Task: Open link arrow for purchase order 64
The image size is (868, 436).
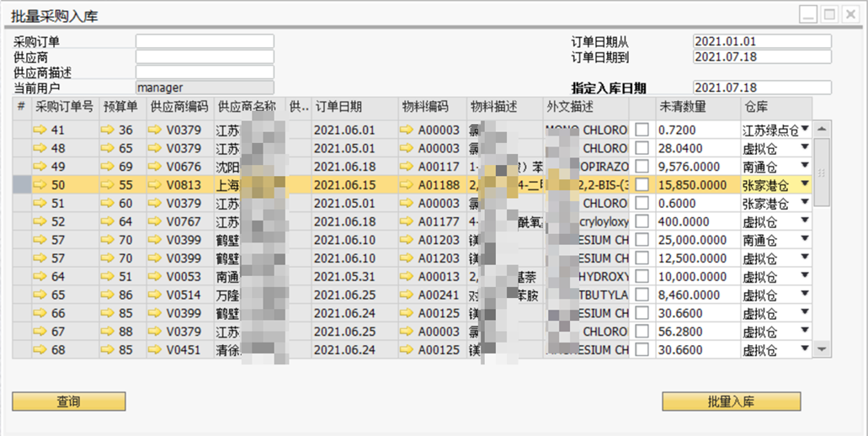Action: pos(40,276)
